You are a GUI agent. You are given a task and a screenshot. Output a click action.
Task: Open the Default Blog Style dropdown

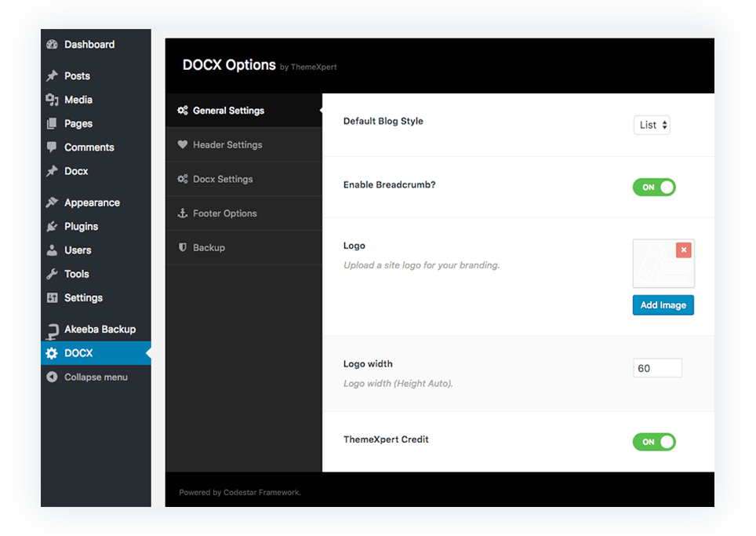pyautogui.click(x=652, y=125)
